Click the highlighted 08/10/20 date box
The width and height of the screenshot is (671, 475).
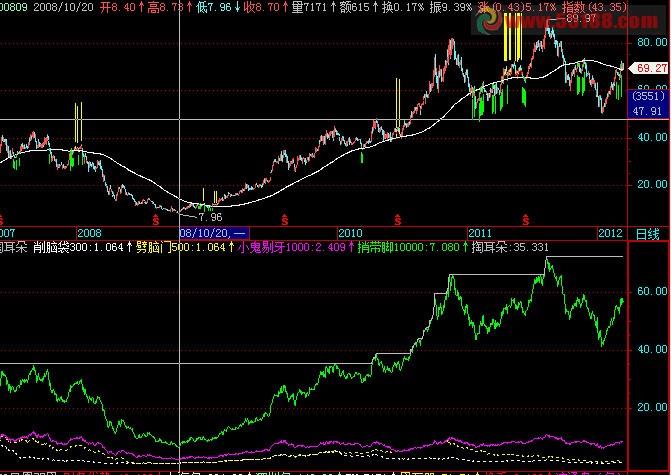coord(214,233)
